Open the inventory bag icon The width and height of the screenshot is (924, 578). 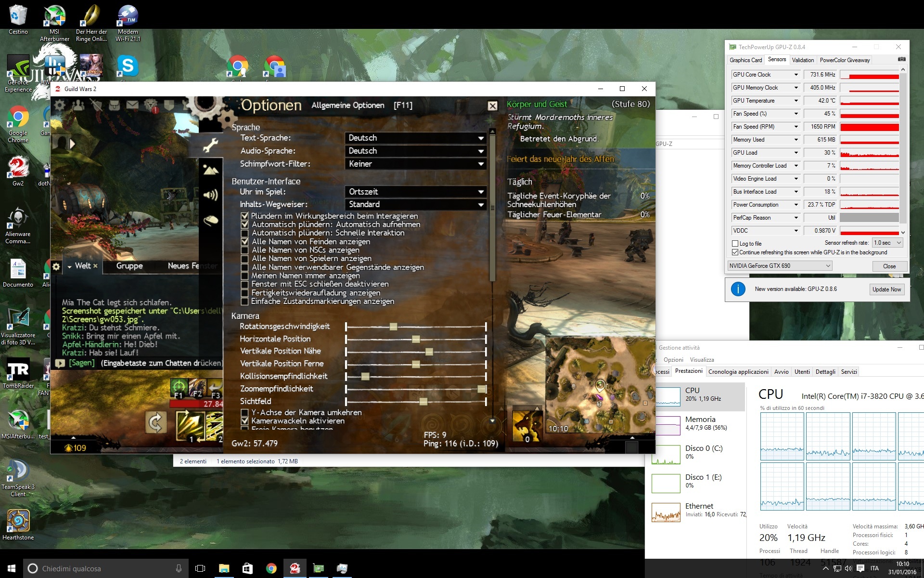pos(115,105)
